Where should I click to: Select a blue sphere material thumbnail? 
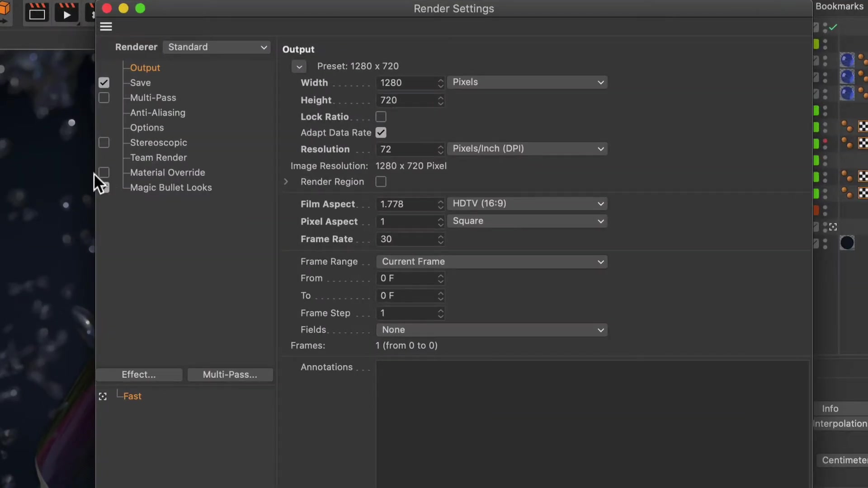pyautogui.click(x=847, y=60)
